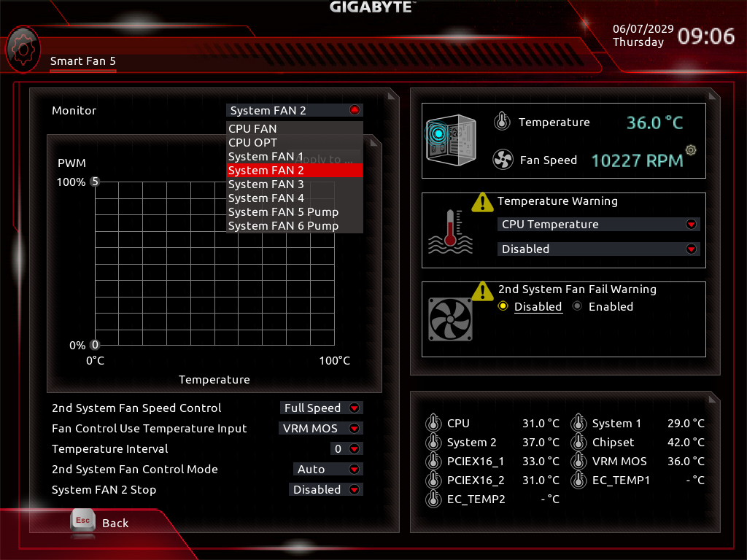Choose System FAN 1 from the list
The image size is (747, 560).
coord(295,156)
